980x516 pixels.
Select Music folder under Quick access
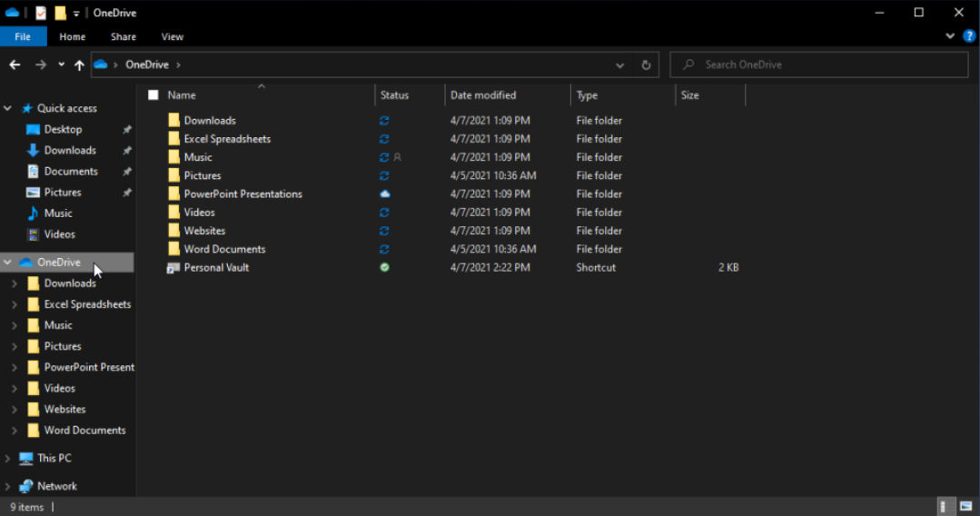[58, 213]
